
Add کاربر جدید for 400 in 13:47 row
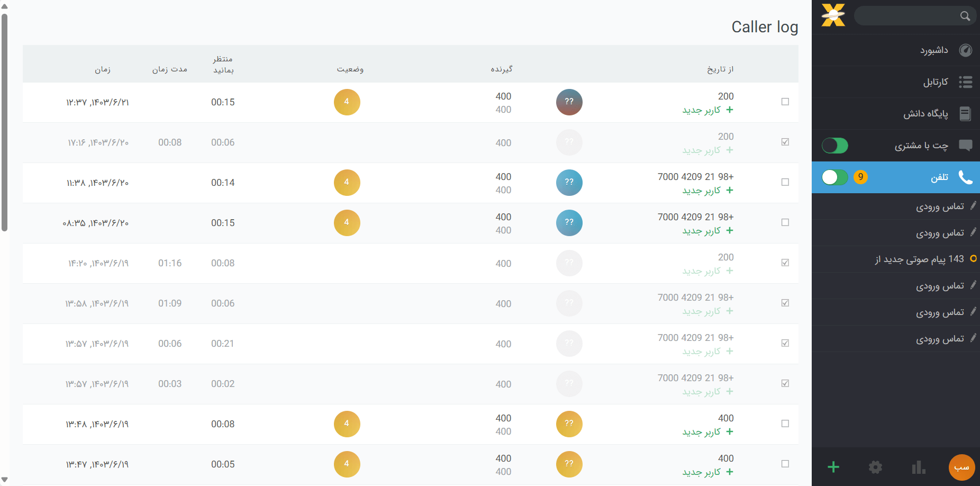tap(707, 472)
